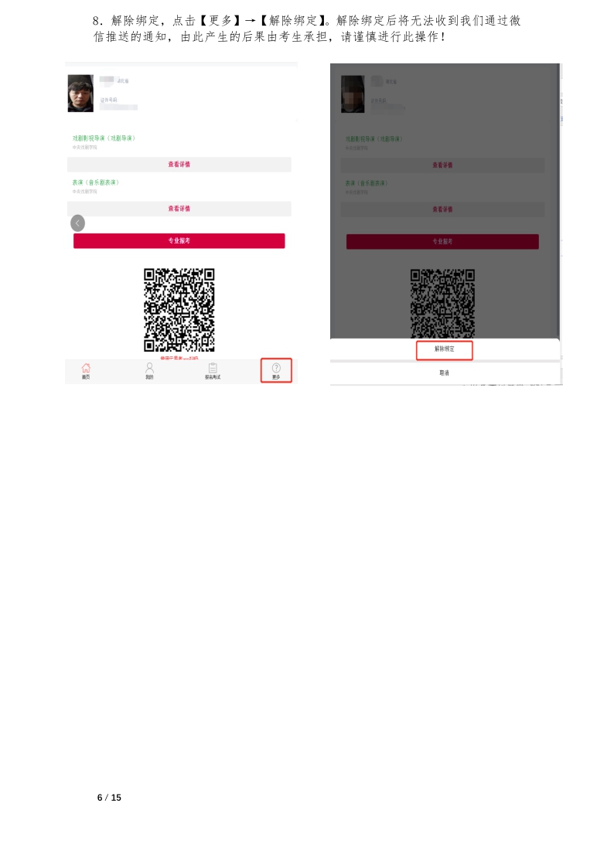Open second 查看详情 bar in left screenshot
The height and width of the screenshot is (868, 614).
pos(179,209)
